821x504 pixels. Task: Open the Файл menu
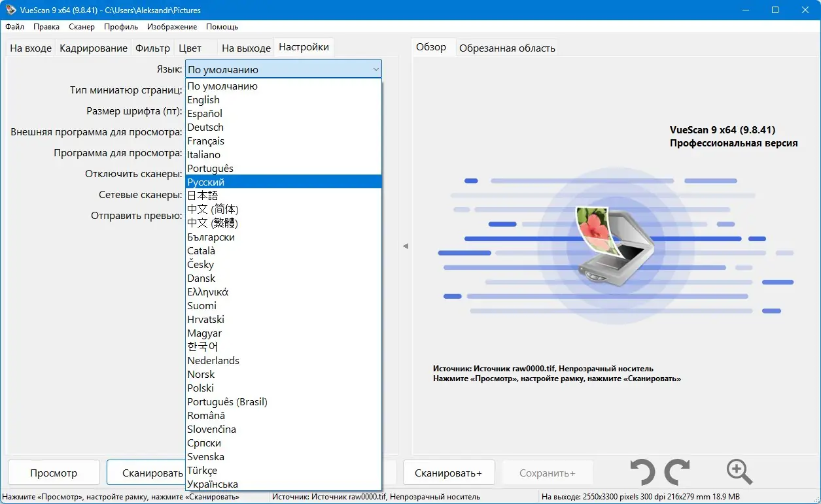[14, 27]
